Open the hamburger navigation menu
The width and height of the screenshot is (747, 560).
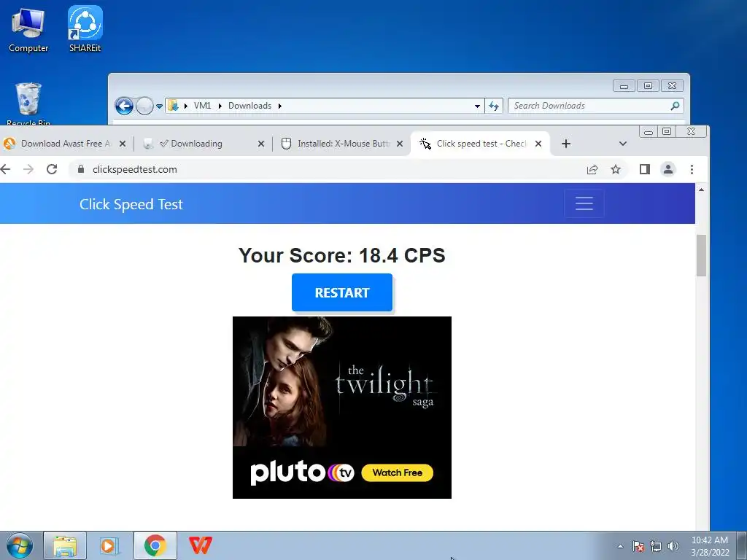[584, 203]
